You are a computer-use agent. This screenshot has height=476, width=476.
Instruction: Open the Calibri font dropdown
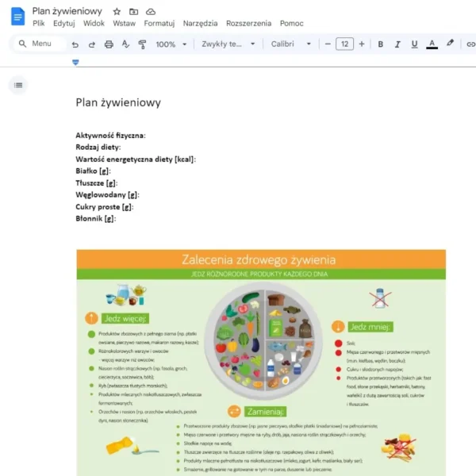pyautogui.click(x=291, y=44)
